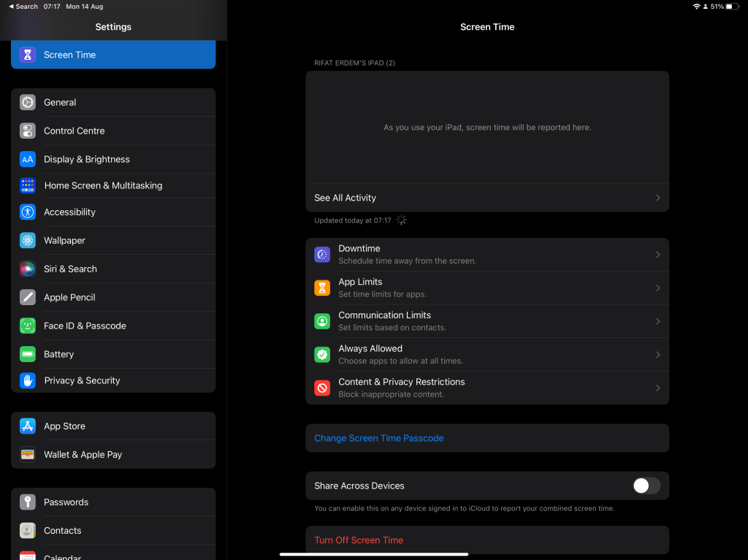Tap the RIFAT ERDEM'S IPAD (2) header

[354, 63]
